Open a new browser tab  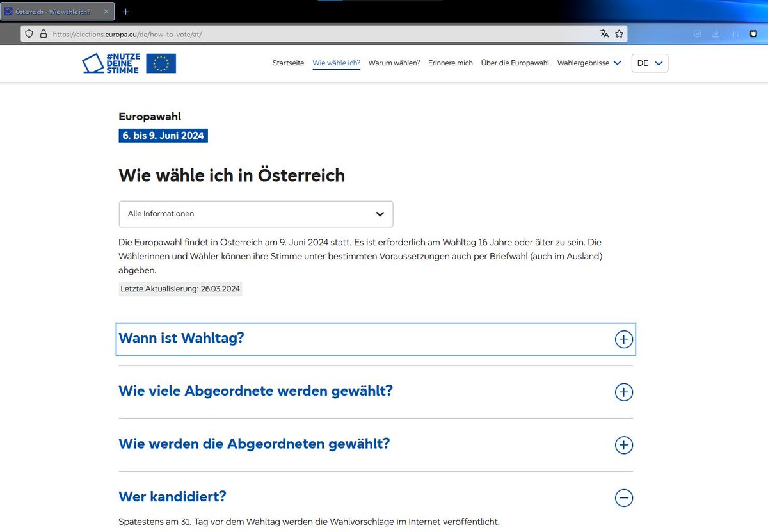(x=125, y=12)
